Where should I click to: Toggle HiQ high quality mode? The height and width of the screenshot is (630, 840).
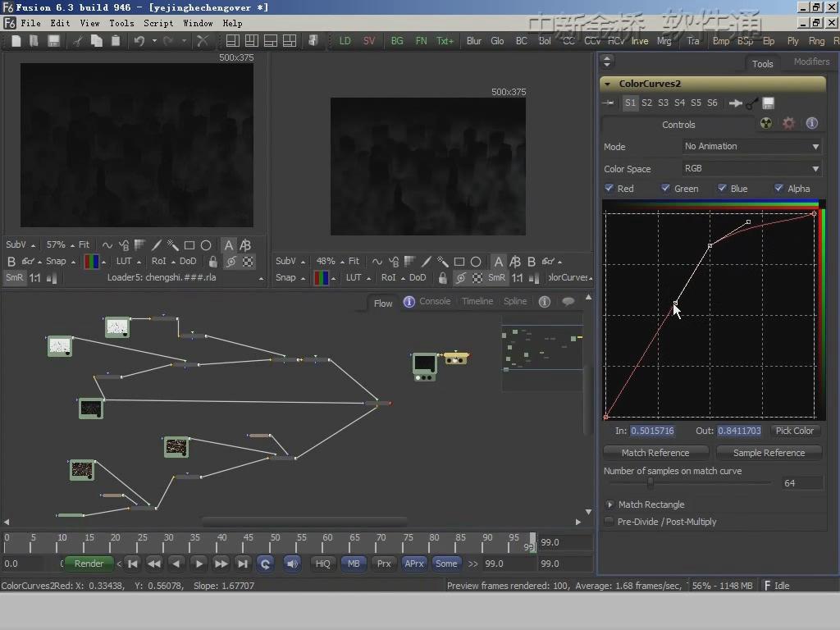[x=322, y=564]
